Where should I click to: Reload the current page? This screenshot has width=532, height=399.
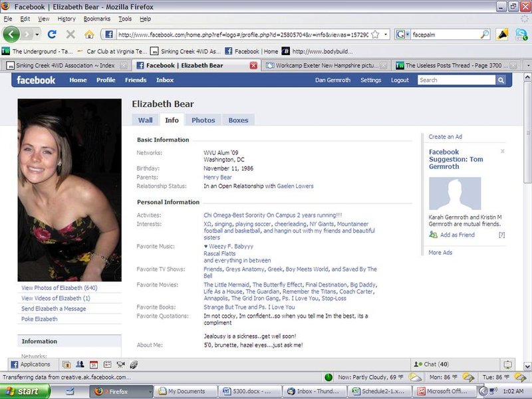(52, 35)
